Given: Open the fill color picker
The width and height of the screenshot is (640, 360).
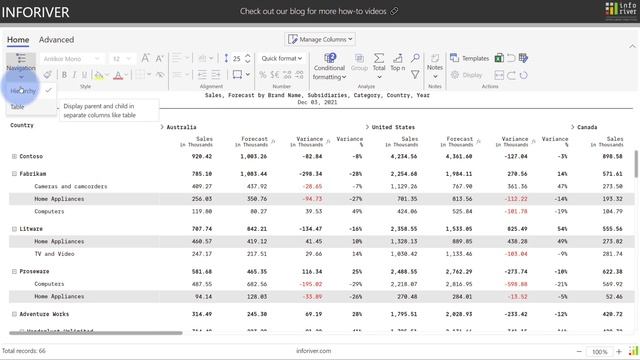Looking at the screenshot, I should tap(101, 75).
